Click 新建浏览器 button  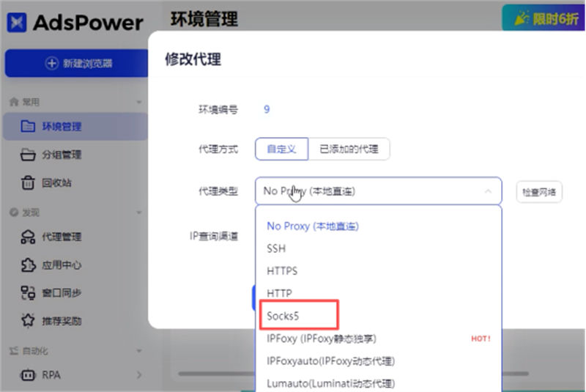coord(76,63)
